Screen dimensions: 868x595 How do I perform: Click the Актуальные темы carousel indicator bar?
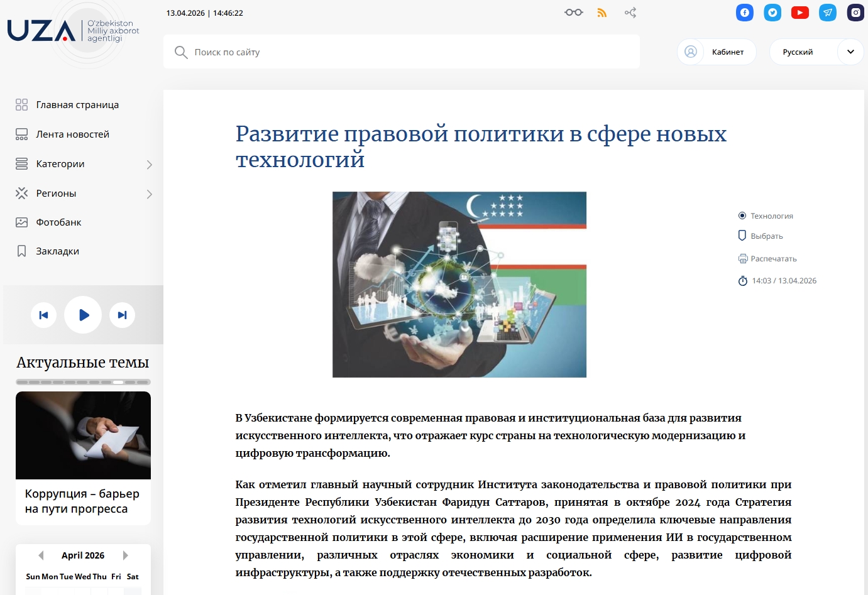83,382
